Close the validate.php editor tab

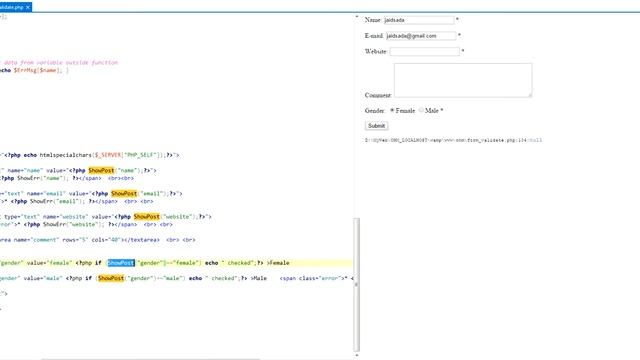click(28, 7)
